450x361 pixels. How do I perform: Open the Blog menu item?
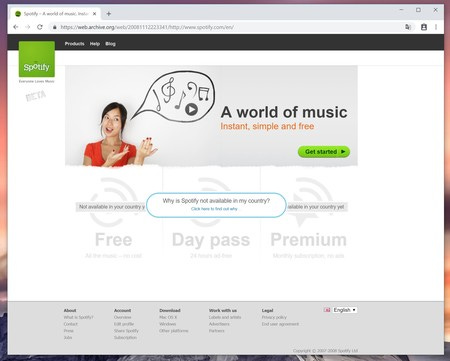(110, 44)
